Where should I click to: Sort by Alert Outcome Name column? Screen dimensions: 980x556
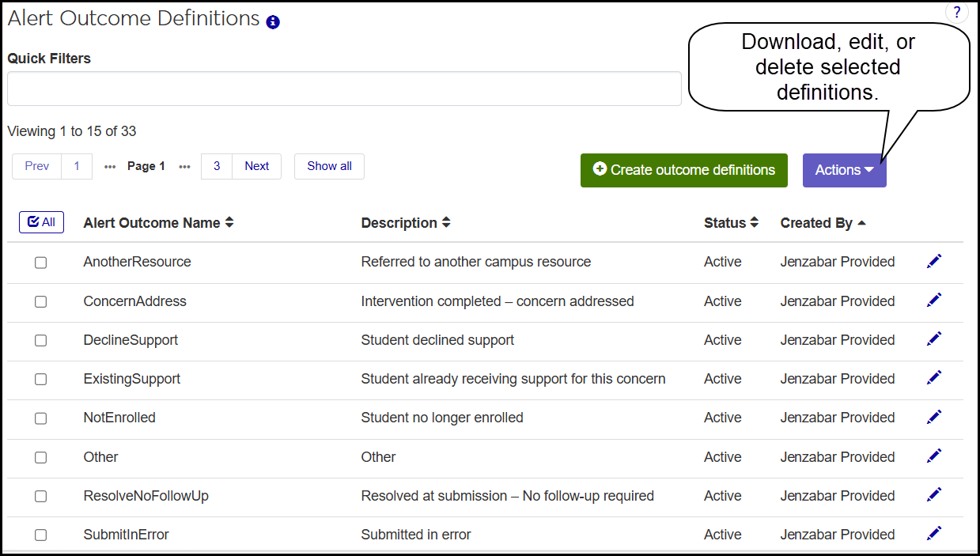coord(158,223)
